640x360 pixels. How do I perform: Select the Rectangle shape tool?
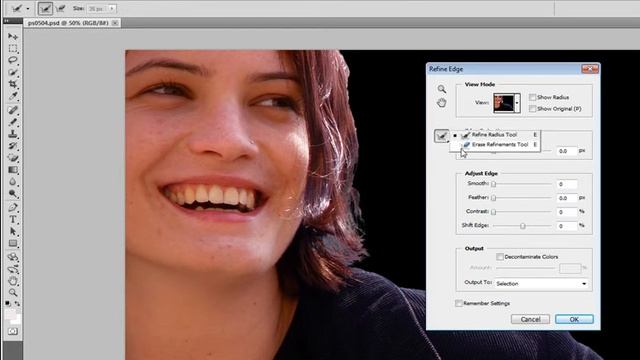click(13, 244)
